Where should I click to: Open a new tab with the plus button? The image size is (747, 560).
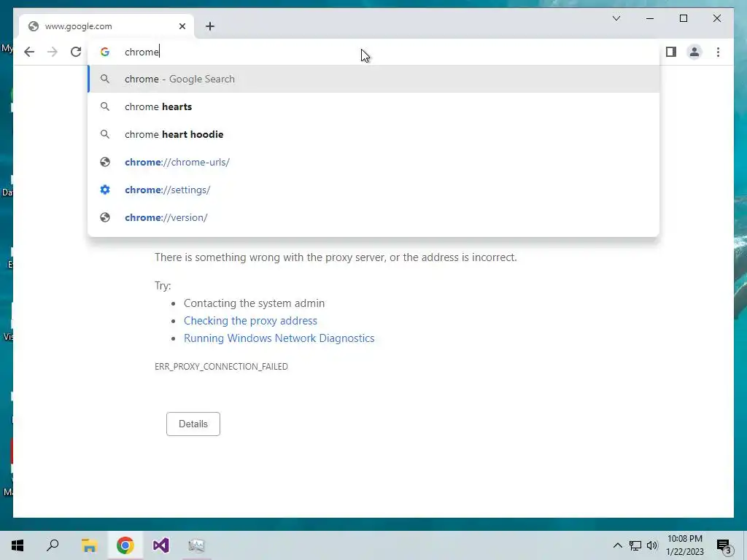[210, 26]
